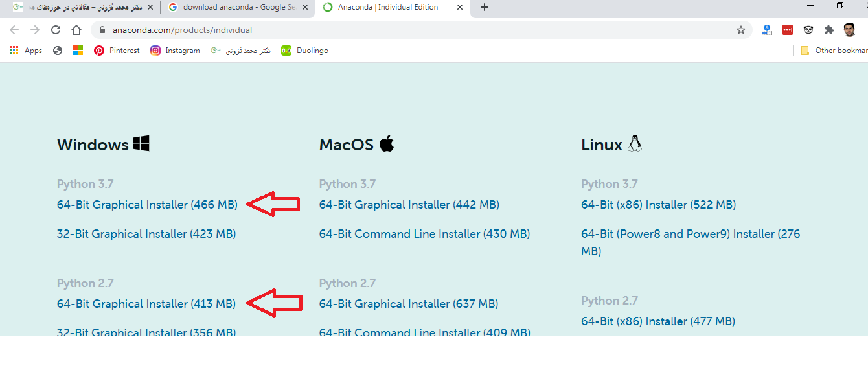
Task: Open the Pinterest bookmark
Action: pos(117,51)
